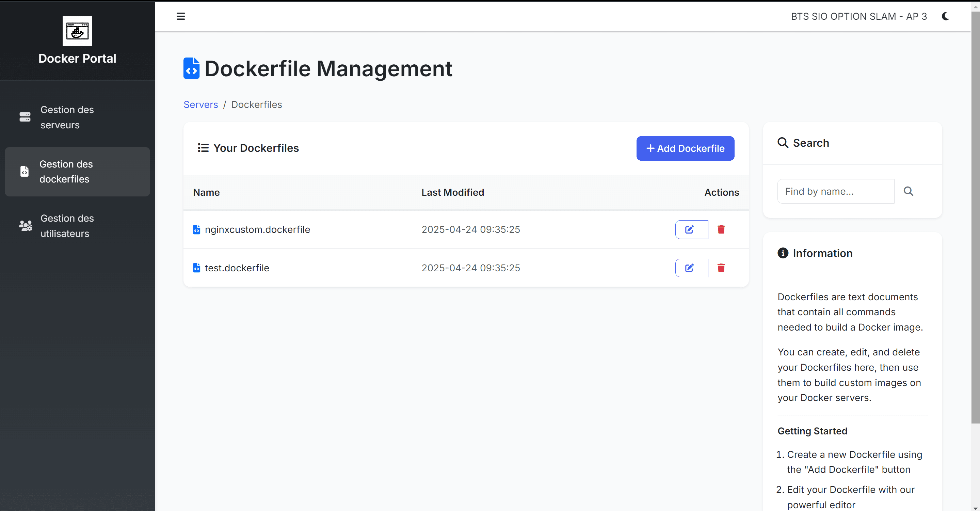Click the Gestion des dockerfiles sidebar icon
980x511 pixels.
[x=25, y=171]
